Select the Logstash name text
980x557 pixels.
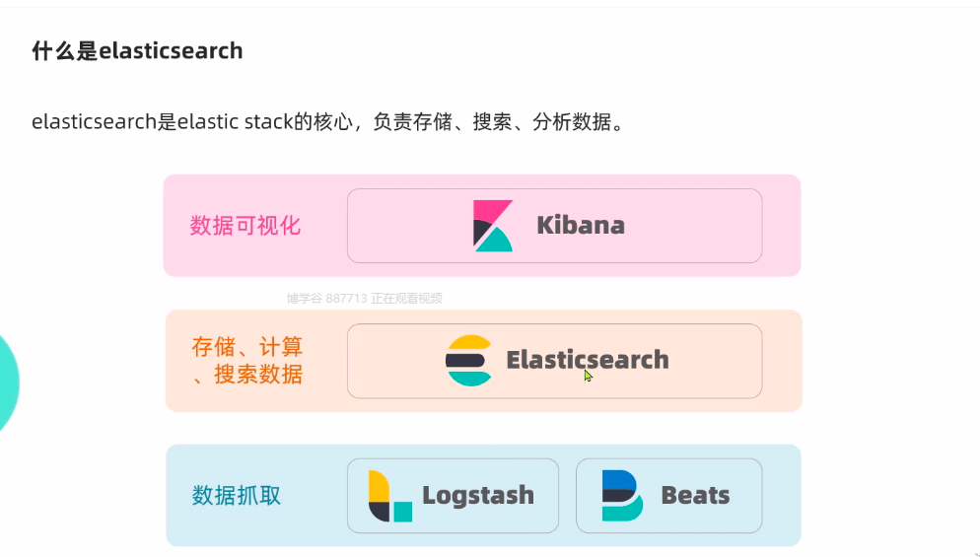coord(478,495)
